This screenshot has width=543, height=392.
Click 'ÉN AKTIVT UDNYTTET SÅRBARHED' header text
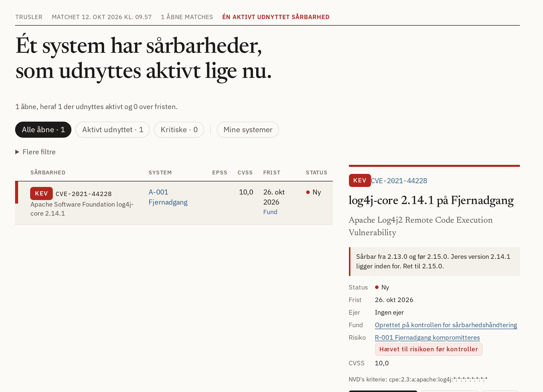[x=276, y=17]
